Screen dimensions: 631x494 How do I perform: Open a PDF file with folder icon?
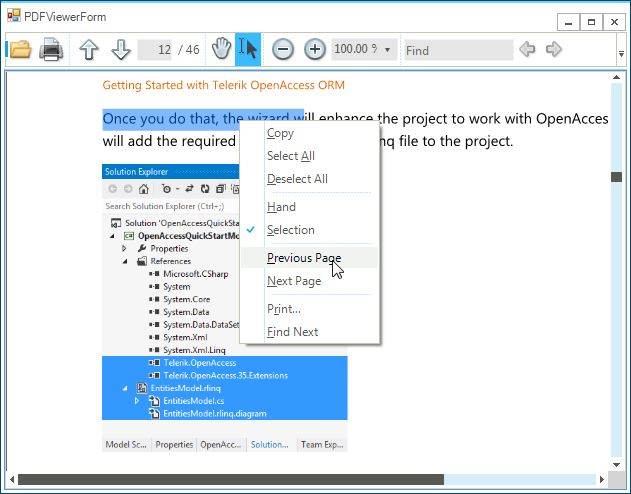pyautogui.click(x=21, y=49)
